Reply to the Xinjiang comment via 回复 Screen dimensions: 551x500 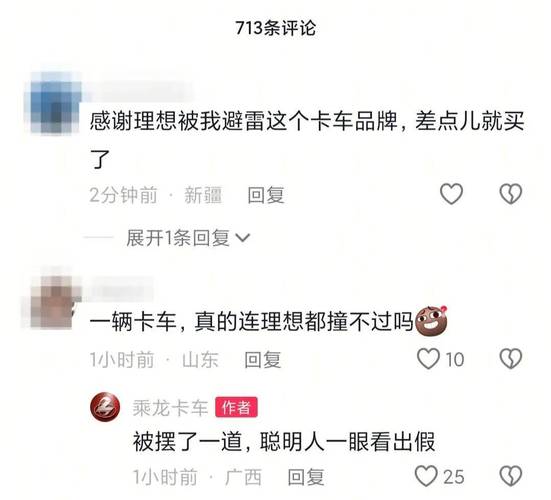tap(266, 195)
